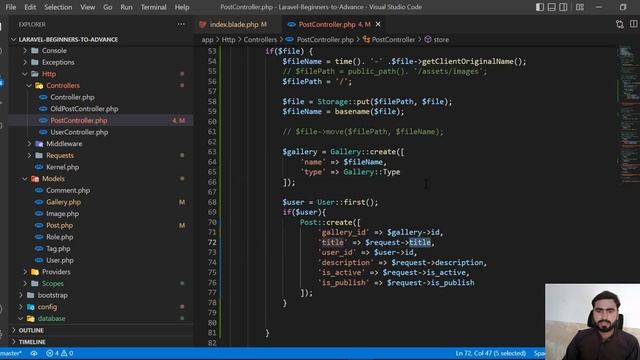This screenshot has height=360, width=640.
Task: Place cursor on line 68 User::first()
Action: click(x=348, y=202)
